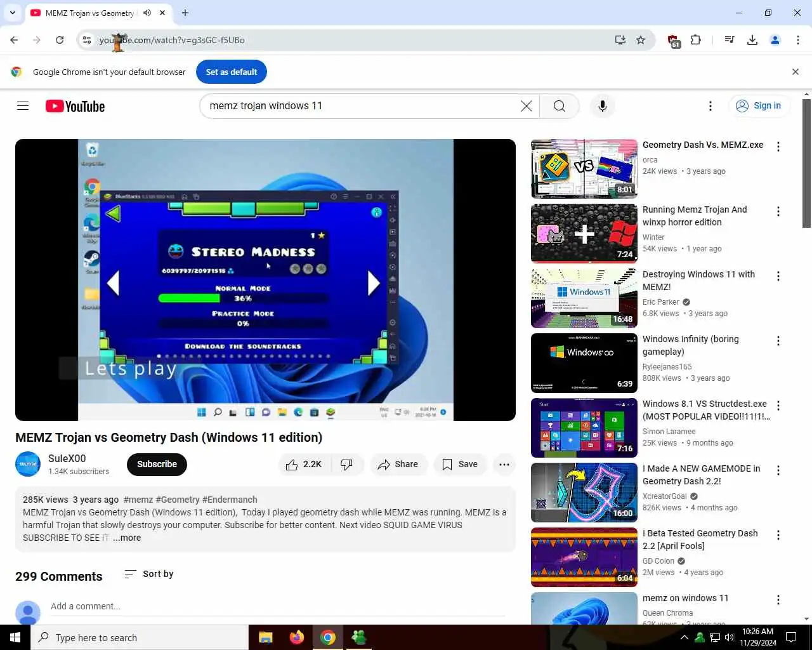Open memz on windows 11 video title
This screenshot has width=812, height=650.
click(x=685, y=598)
